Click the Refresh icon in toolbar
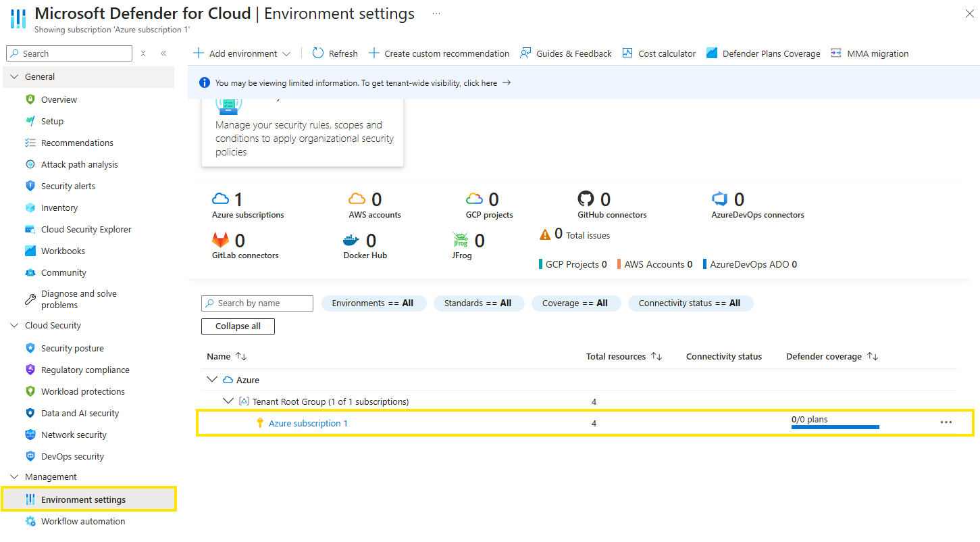 point(318,53)
